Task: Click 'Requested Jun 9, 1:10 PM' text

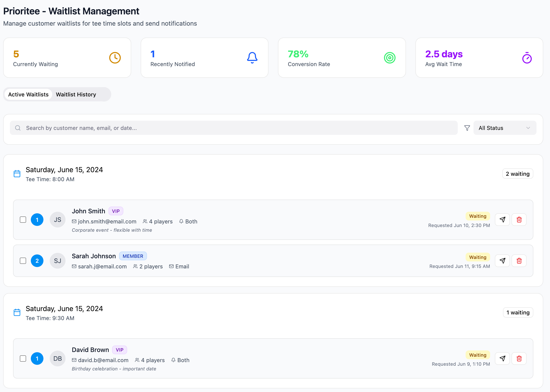Action: [x=461, y=364]
